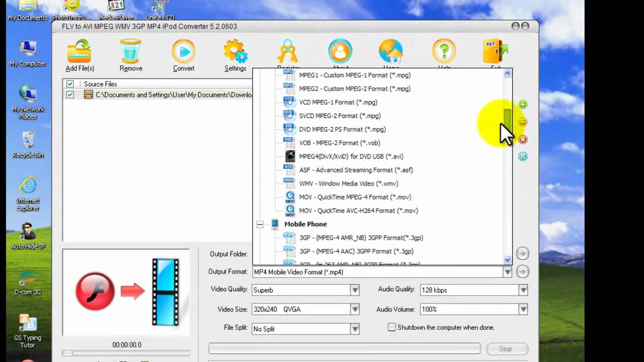Click the Register keys icon
Image resolution: width=644 pixels, height=362 pixels.
click(288, 51)
